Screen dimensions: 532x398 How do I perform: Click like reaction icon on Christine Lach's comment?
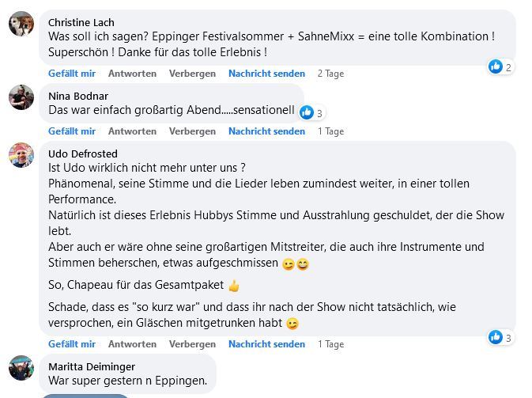point(496,66)
